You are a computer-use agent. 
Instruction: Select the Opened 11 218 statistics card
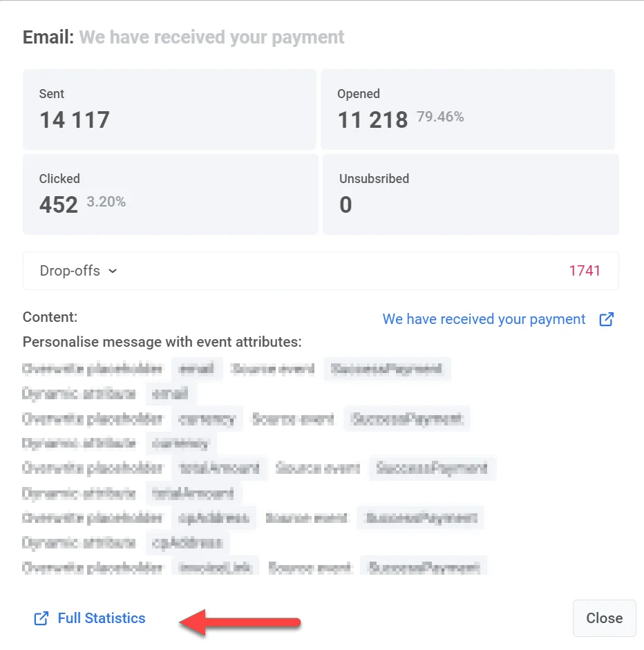click(467, 109)
